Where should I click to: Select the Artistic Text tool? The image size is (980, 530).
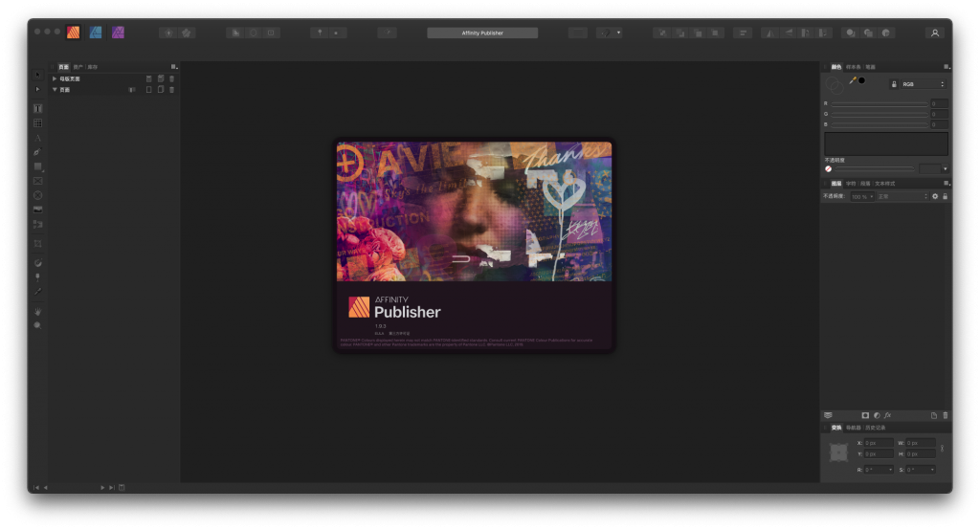[37, 138]
